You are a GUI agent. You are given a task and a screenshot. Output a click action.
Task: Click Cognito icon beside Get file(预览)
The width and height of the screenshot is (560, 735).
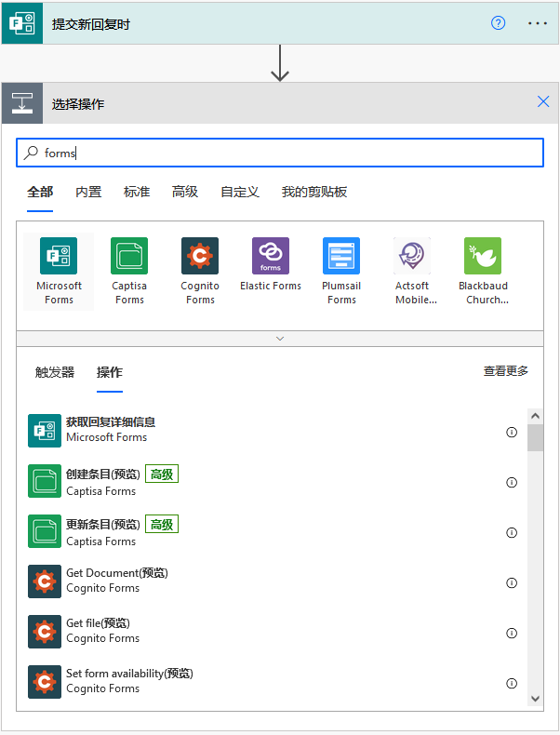(45, 632)
